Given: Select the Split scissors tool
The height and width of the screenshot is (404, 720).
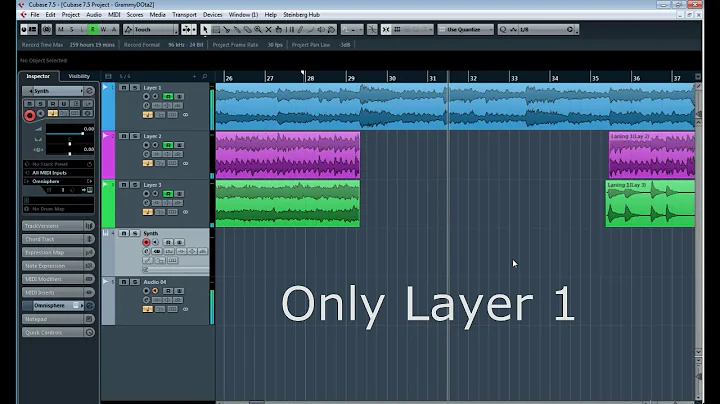Looking at the screenshot, I should [226, 29].
